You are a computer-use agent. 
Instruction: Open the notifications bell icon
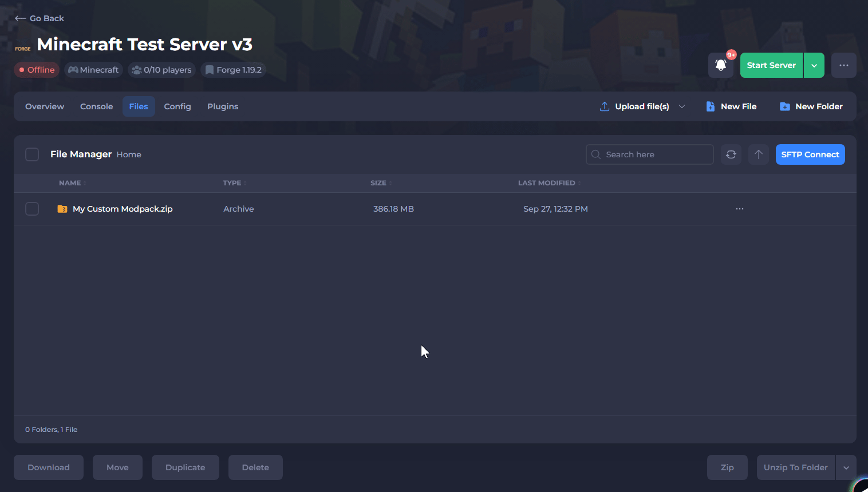[720, 65]
